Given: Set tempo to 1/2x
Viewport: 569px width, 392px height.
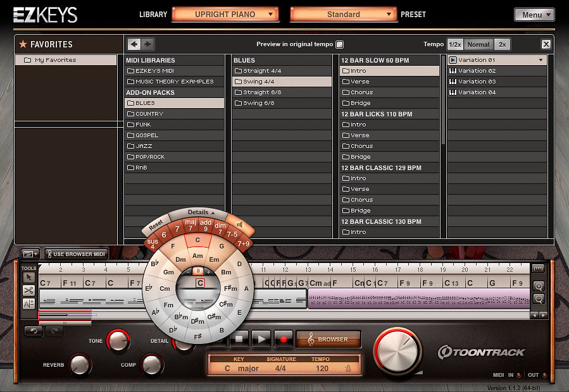Looking at the screenshot, I should (x=455, y=44).
